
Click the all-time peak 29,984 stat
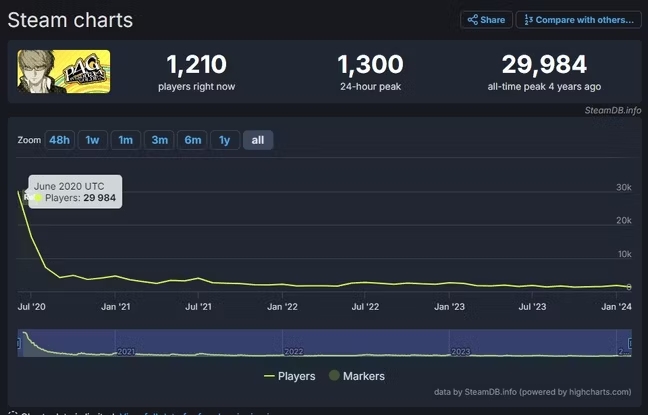click(543, 66)
